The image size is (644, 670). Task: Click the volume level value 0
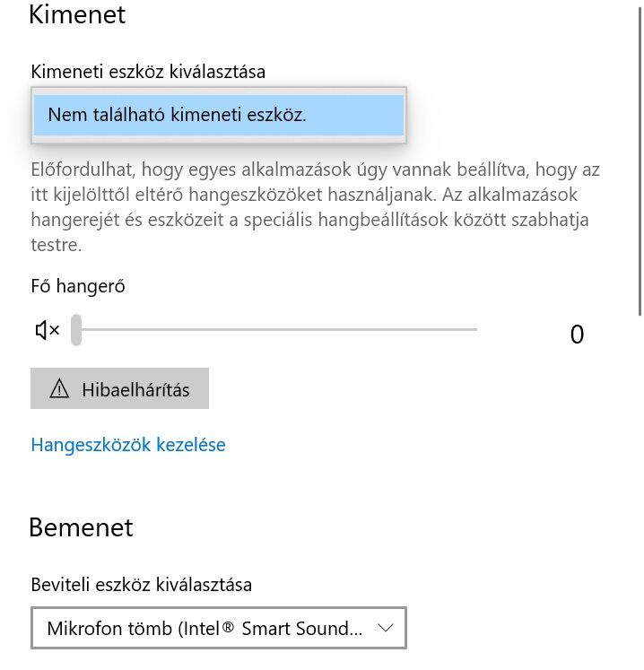tap(577, 335)
